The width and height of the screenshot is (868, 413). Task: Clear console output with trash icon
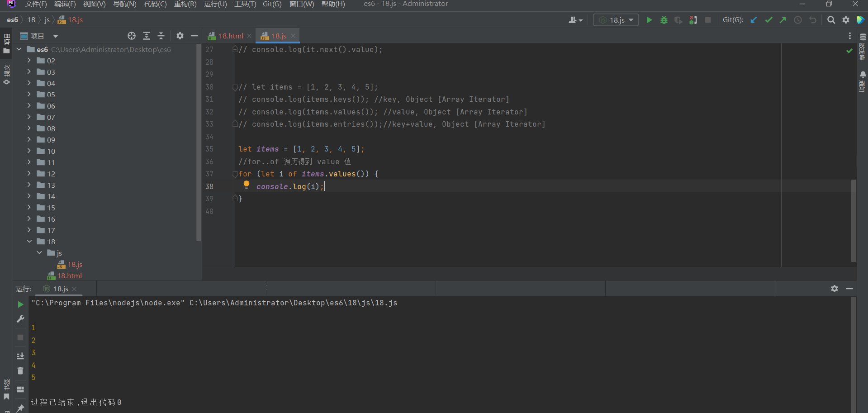20,370
